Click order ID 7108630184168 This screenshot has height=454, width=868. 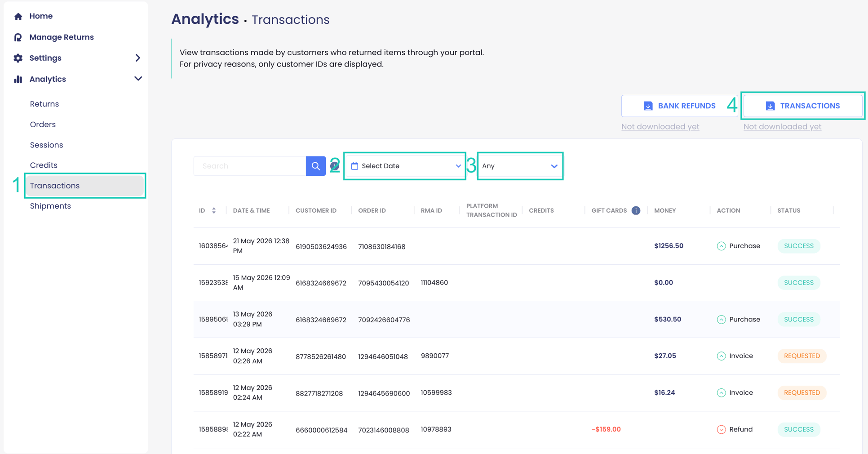click(x=381, y=247)
